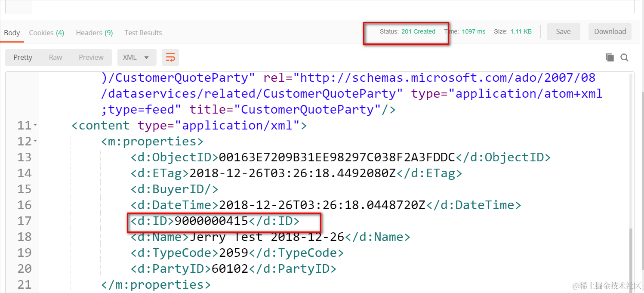644x293 pixels.
Task: Switch to the Body tab
Action: pos(12,33)
